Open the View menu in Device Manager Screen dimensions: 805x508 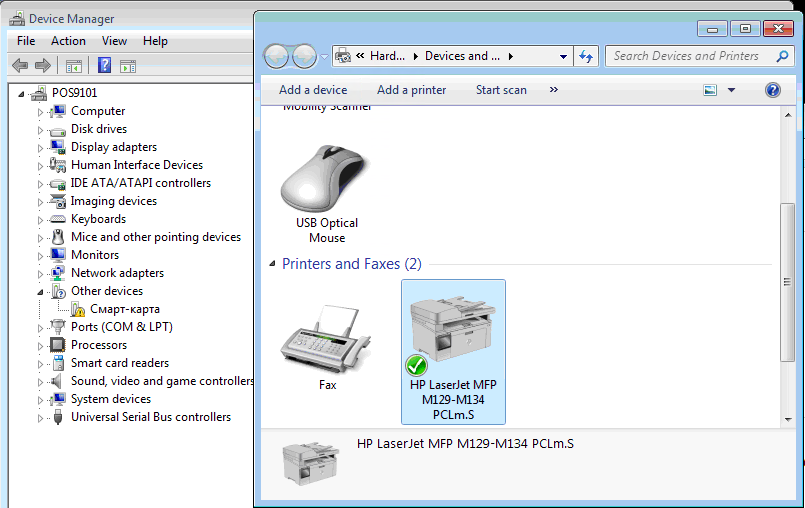(x=114, y=41)
